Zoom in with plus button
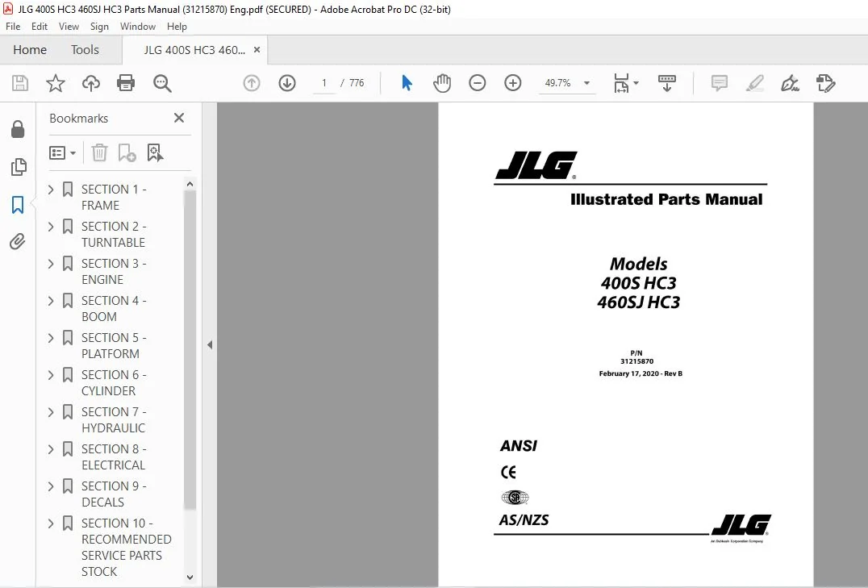Image resolution: width=868 pixels, height=588 pixels. point(512,83)
